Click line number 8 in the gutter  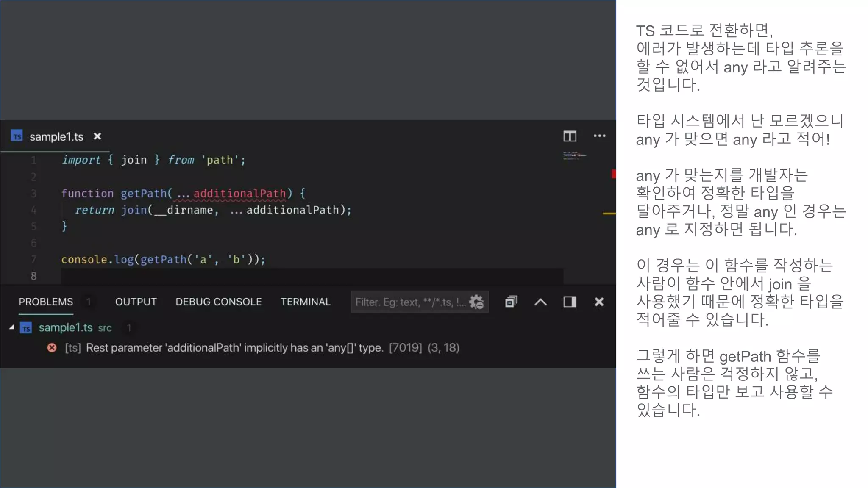[34, 276]
